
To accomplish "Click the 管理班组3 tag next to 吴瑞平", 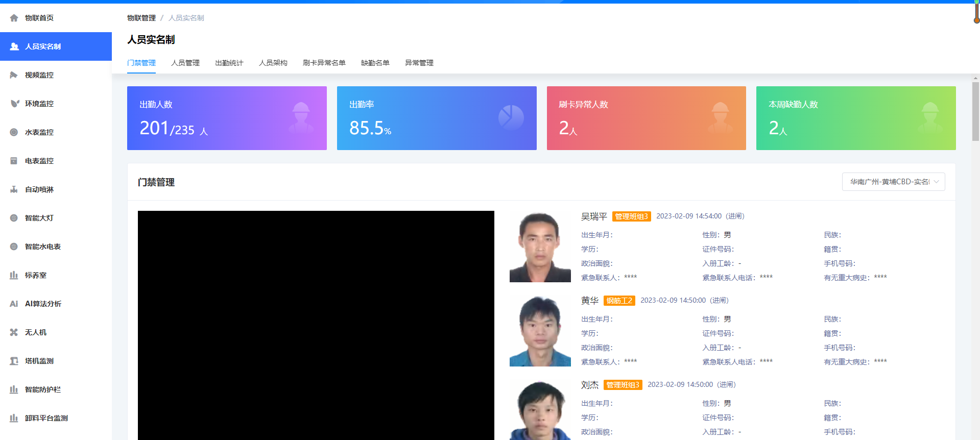I will [632, 216].
